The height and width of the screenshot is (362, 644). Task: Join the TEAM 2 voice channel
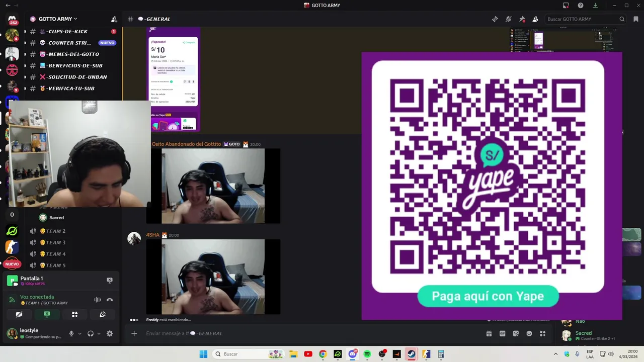73,231
